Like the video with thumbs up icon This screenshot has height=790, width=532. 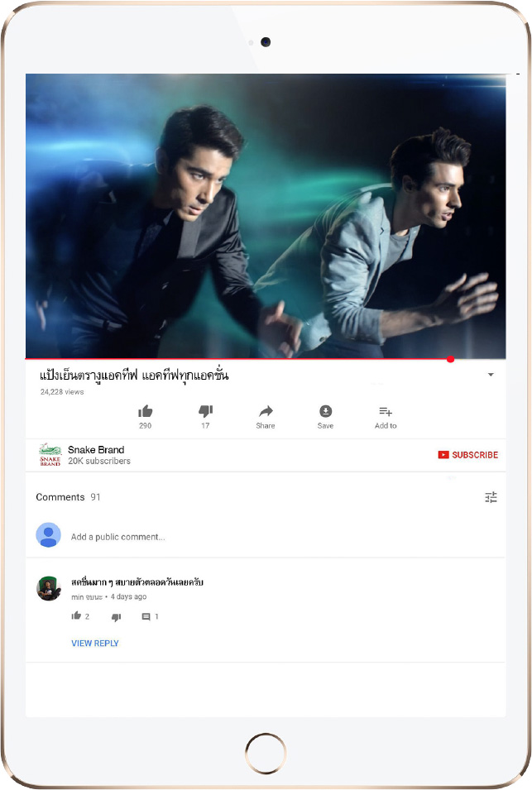tap(145, 412)
